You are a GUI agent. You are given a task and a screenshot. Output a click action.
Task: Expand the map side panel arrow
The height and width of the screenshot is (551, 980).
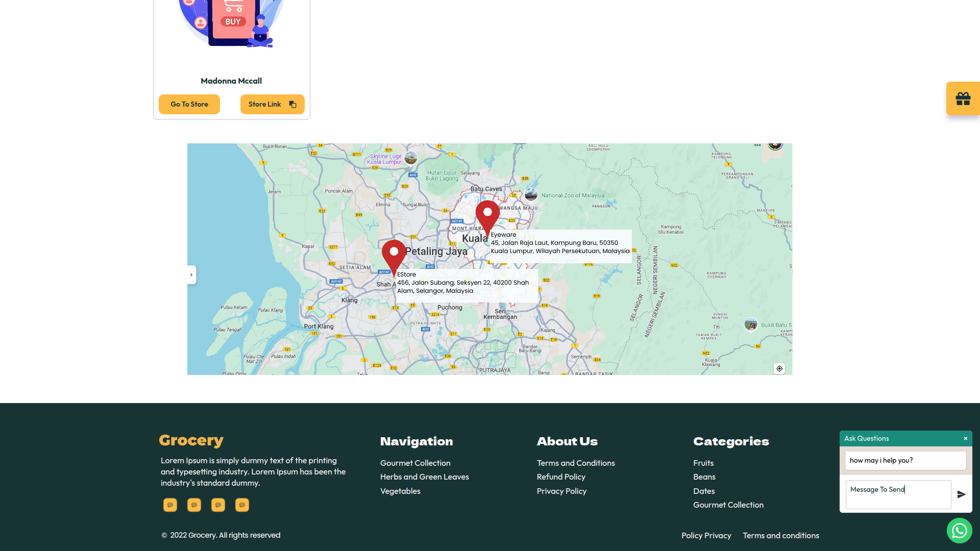(x=191, y=275)
